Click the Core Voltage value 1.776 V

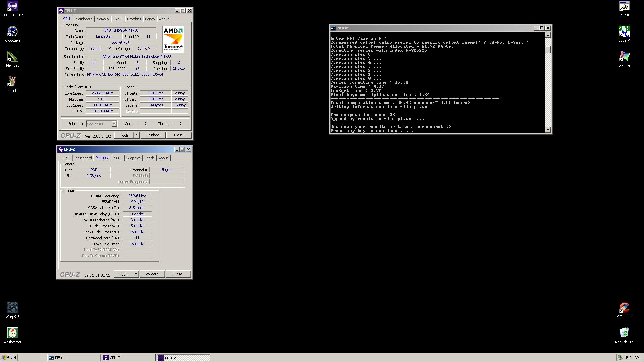[x=144, y=48]
